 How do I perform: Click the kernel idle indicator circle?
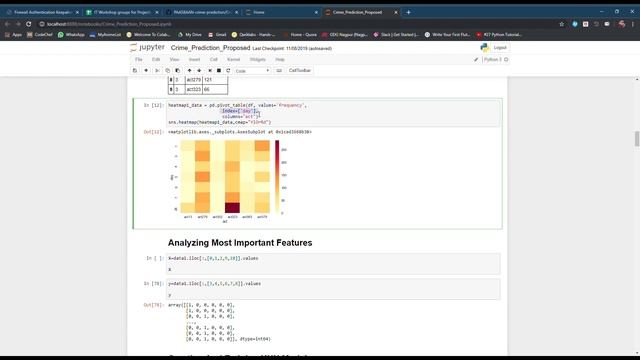click(x=506, y=60)
